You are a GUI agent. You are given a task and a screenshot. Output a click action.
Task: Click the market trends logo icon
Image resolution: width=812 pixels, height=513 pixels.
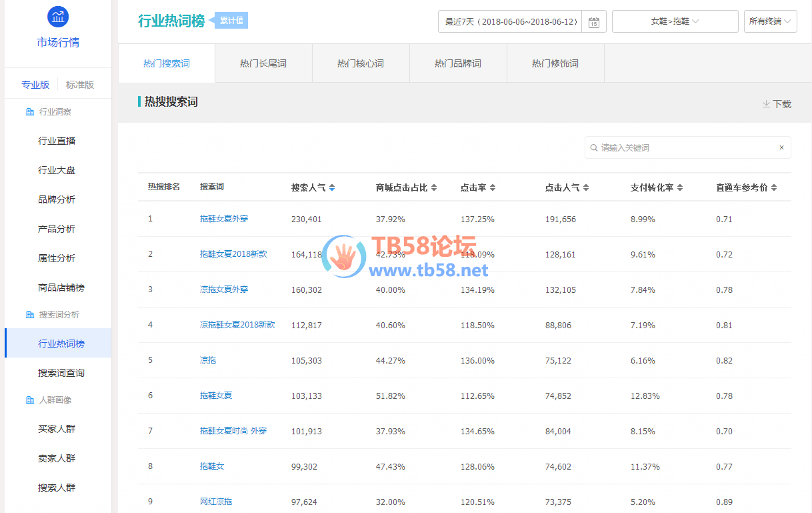pos(58,17)
